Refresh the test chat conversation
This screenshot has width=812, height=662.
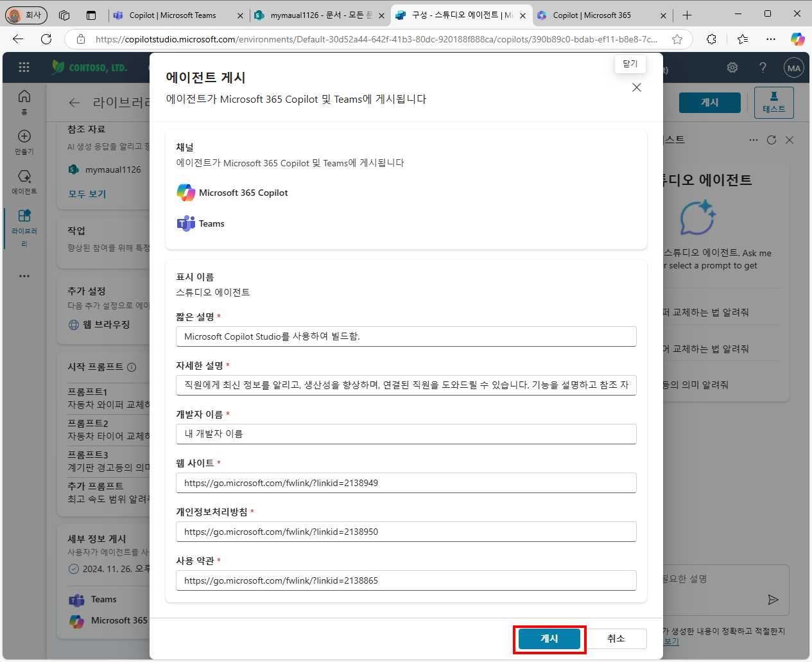tap(772, 140)
